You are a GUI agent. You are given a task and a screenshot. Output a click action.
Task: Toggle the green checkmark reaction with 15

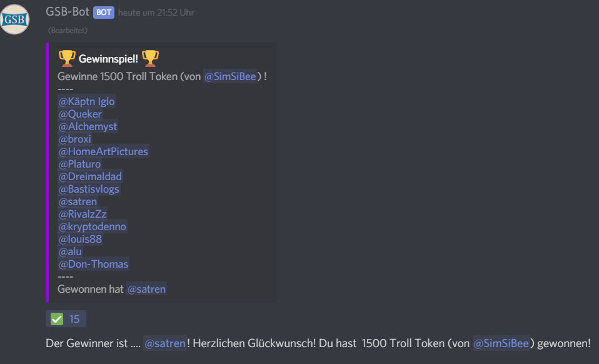click(66, 319)
